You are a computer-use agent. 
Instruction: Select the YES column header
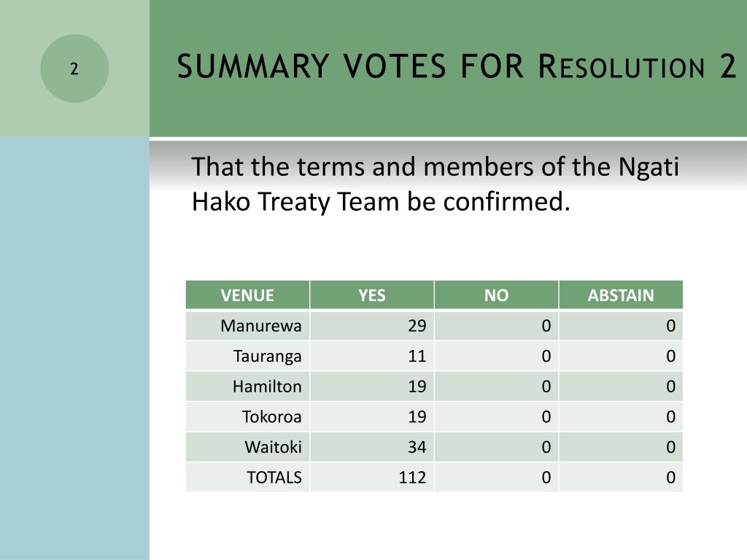(372, 295)
